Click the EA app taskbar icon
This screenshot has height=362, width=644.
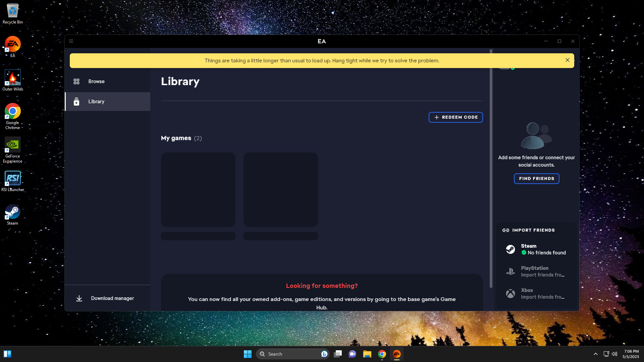(397, 354)
